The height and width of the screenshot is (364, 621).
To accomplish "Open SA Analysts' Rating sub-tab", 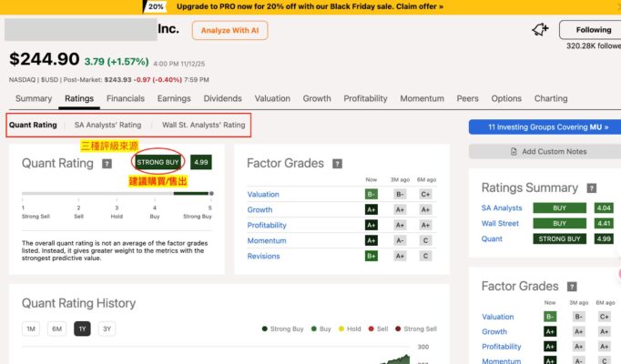I will tap(107, 125).
